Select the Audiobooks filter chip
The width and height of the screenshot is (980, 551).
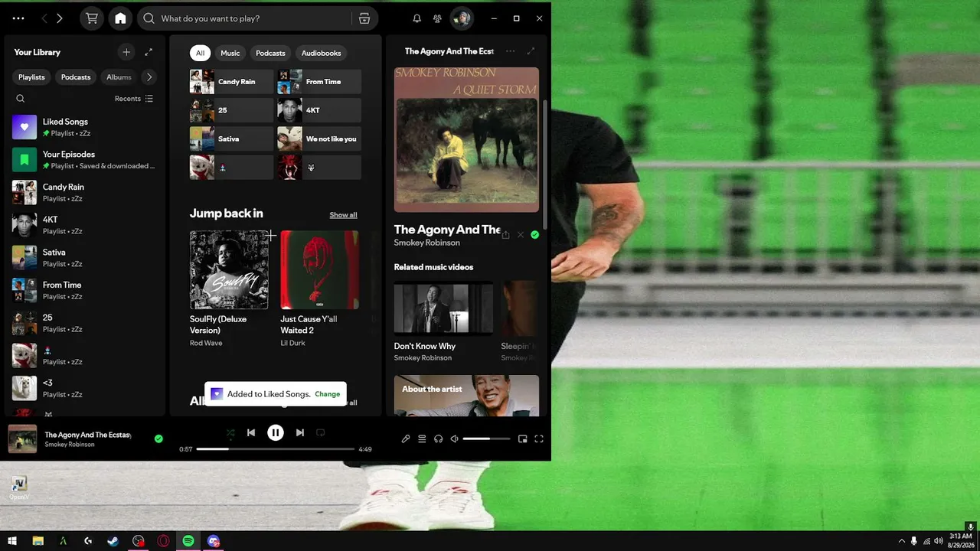pos(322,53)
